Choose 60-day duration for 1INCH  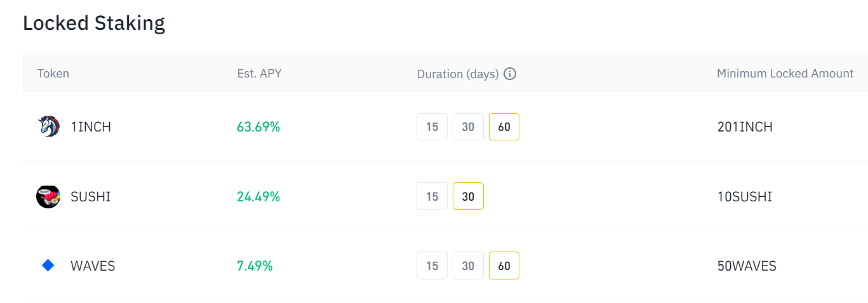click(x=504, y=126)
